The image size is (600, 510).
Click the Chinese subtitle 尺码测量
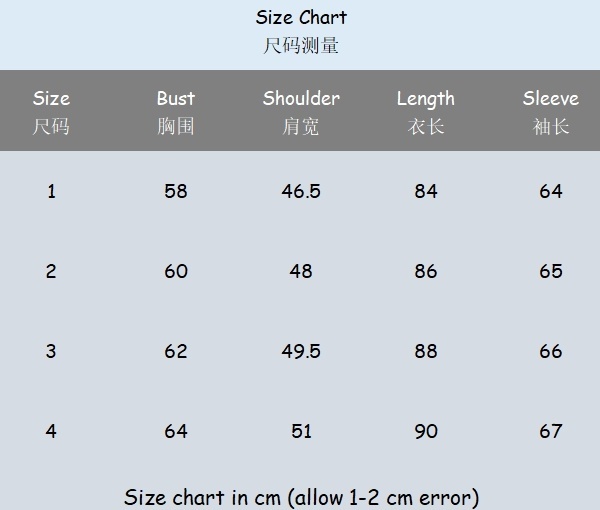coord(301,46)
